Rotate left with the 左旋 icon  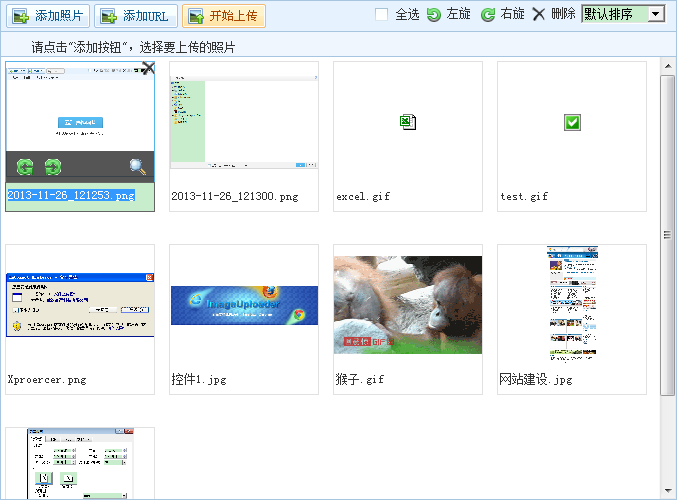[433, 15]
